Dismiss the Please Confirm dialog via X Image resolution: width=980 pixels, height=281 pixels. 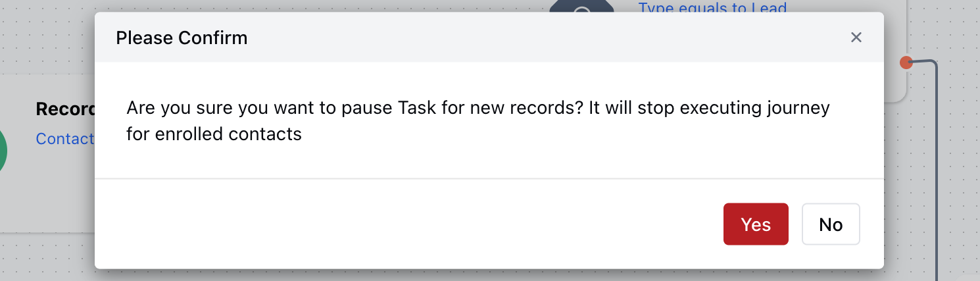point(856,38)
